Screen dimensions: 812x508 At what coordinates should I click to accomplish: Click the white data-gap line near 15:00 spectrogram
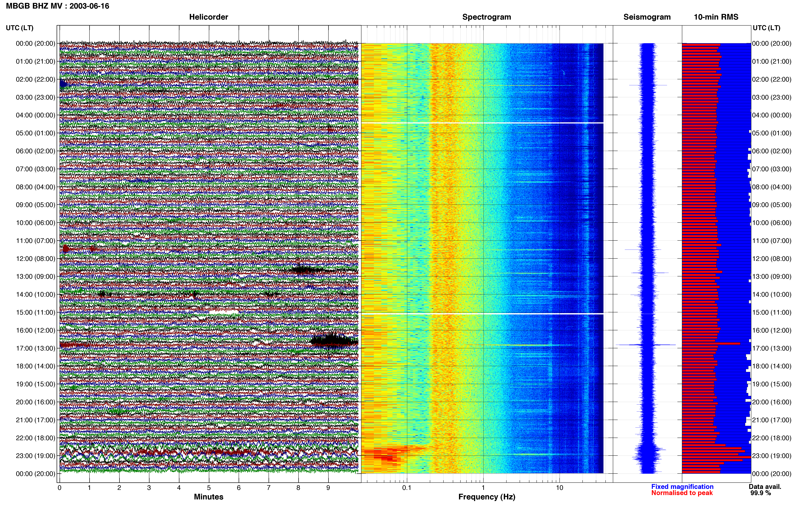(482, 314)
